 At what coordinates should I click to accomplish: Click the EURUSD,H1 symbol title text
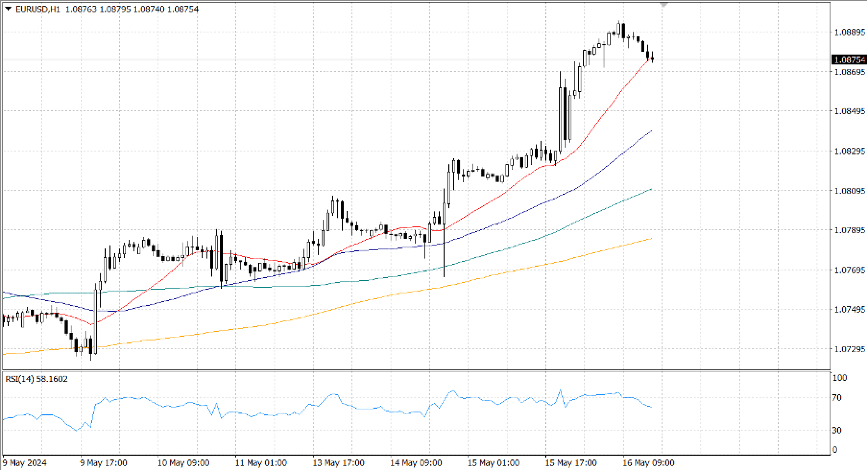38,9
